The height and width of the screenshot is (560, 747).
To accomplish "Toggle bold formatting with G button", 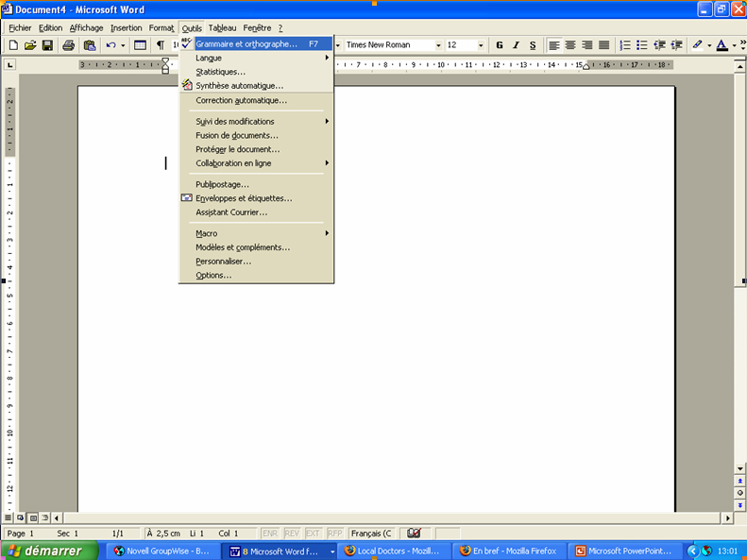I will tap(500, 45).
